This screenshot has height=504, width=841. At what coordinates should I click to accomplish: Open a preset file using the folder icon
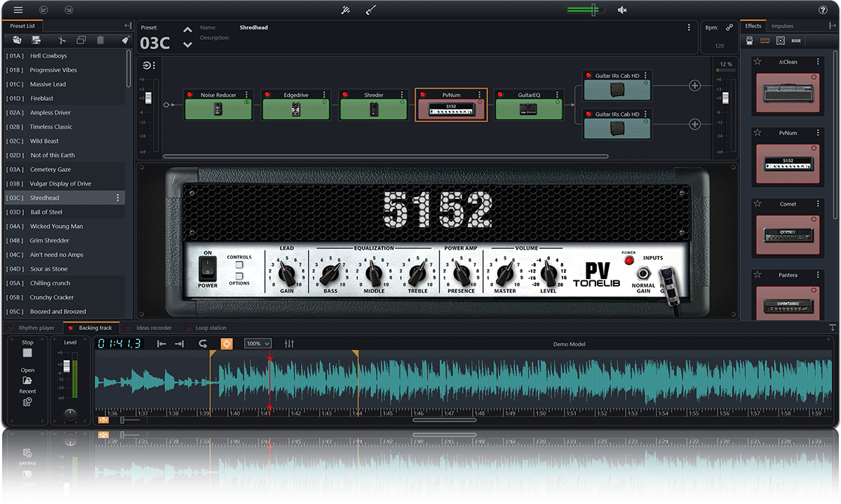[17, 40]
